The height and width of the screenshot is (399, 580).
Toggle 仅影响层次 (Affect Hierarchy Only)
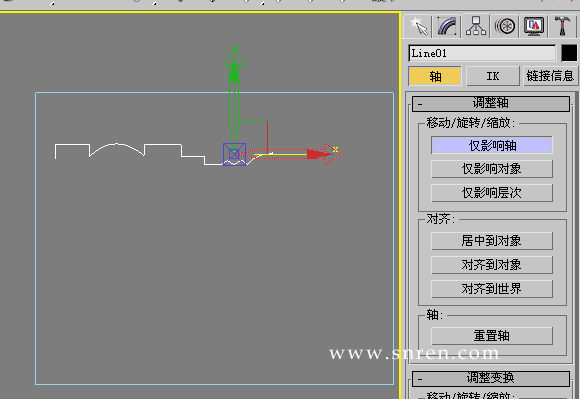pyautogui.click(x=492, y=193)
